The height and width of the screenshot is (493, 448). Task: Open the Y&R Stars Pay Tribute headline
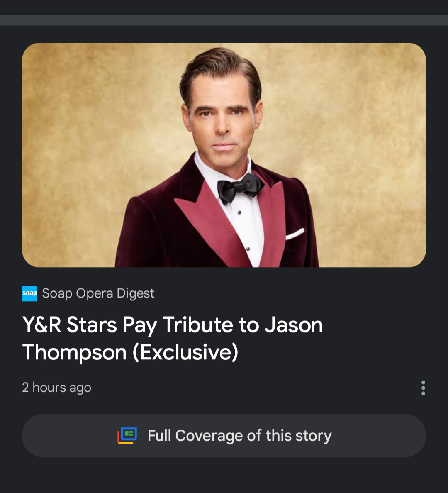click(x=173, y=338)
